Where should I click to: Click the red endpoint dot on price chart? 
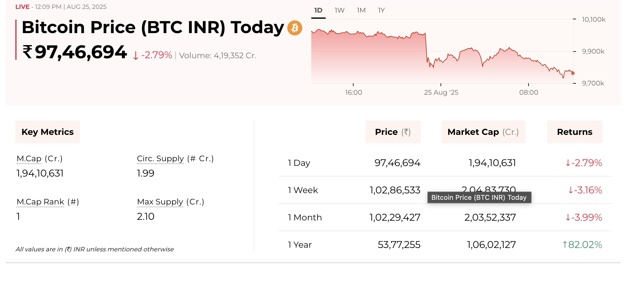point(573,73)
